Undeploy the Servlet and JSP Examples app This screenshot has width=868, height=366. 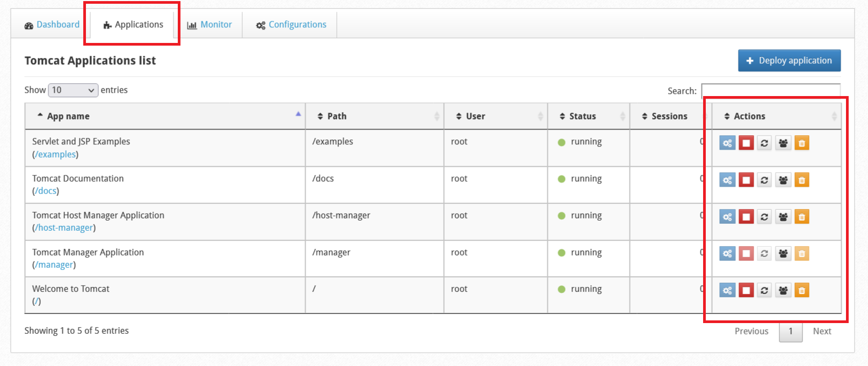tap(802, 143)
